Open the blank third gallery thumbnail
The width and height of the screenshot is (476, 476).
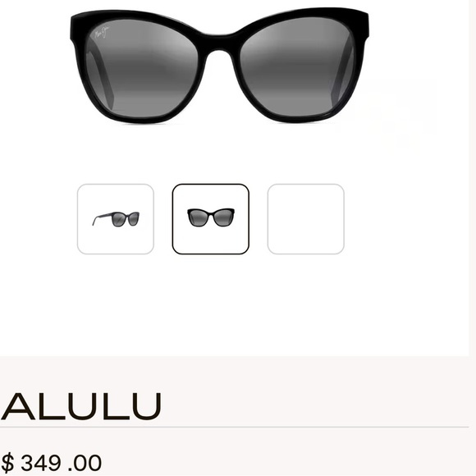pyautogui.click(x=305, y=219)
